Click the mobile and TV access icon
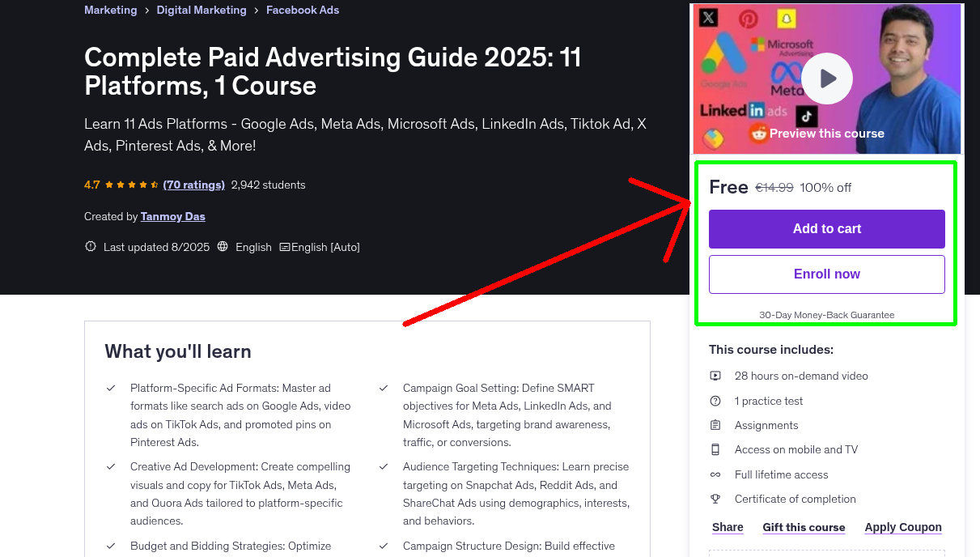980x557 pixels. [x=715, y=449]
